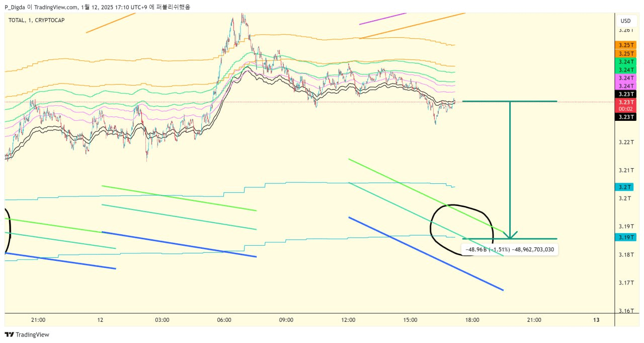The image size is (644, 343).
Task: Click the 3.18 T price axis tick
Action: [625, 255]
